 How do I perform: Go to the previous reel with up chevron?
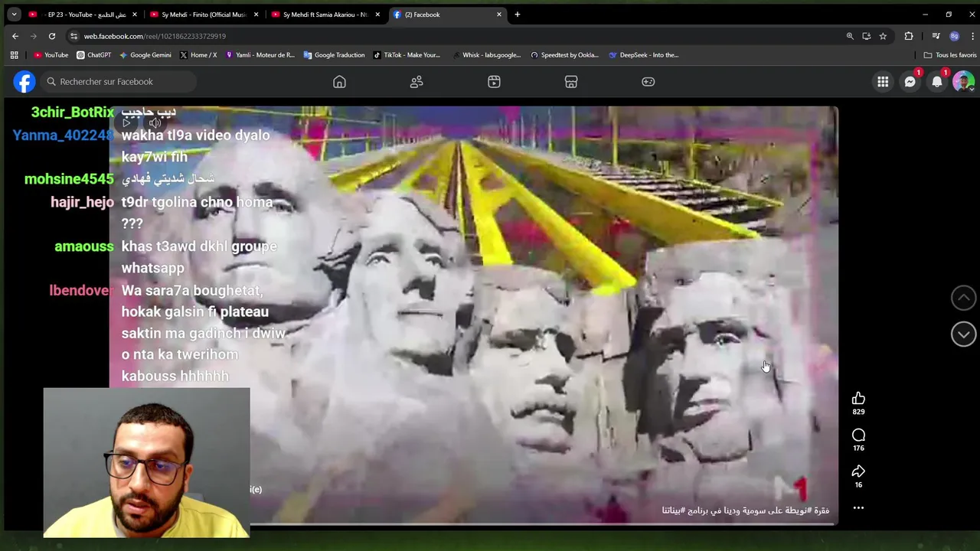coord(963,298)
